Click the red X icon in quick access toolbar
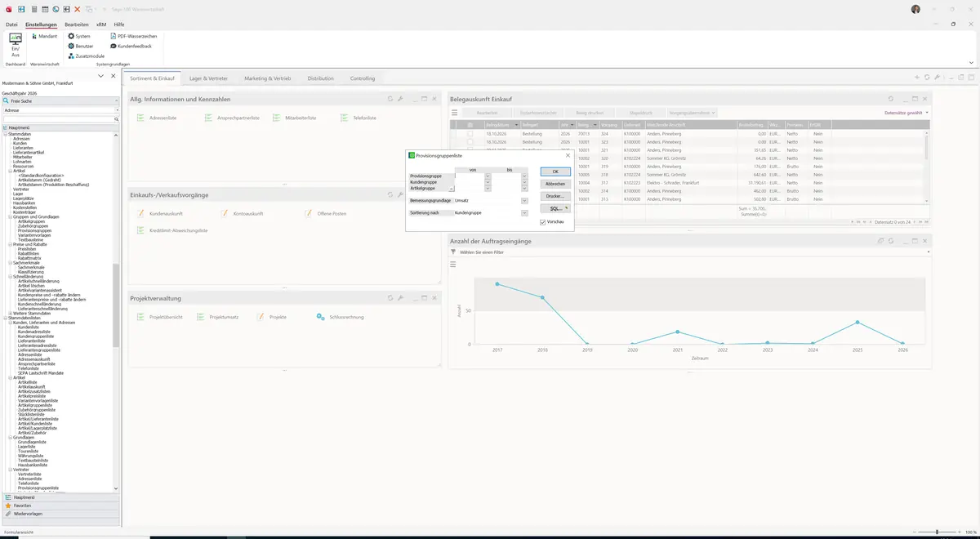 (77, 9)
